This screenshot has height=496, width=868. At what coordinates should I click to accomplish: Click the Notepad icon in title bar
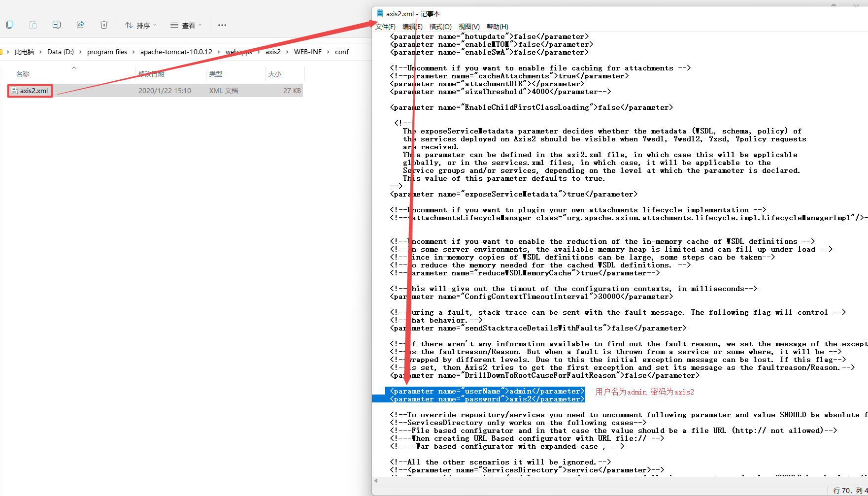pyautogui.click(x=380, y=13)
